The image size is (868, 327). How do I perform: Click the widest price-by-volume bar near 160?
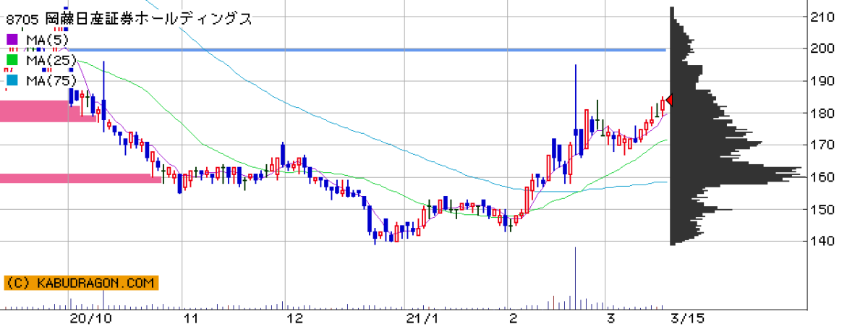739,177
